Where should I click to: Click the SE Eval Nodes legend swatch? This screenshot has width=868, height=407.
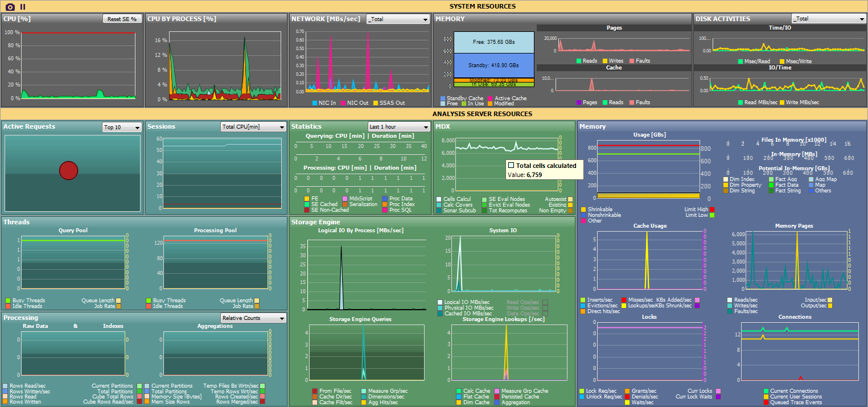tap(484, 199)
